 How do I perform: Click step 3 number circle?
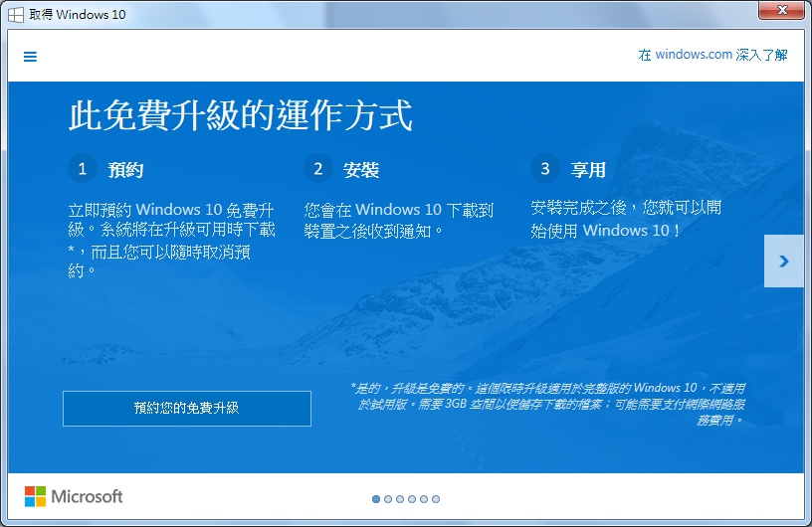pos(545,168)
